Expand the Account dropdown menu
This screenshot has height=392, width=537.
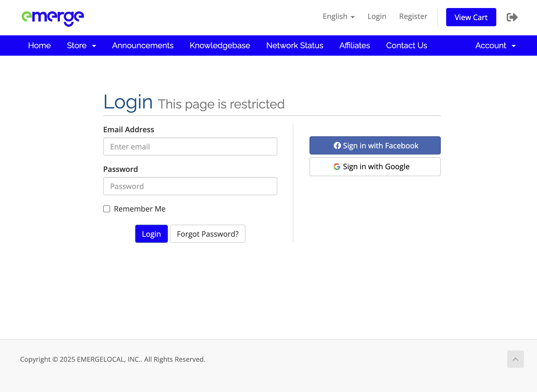point(495,46)
